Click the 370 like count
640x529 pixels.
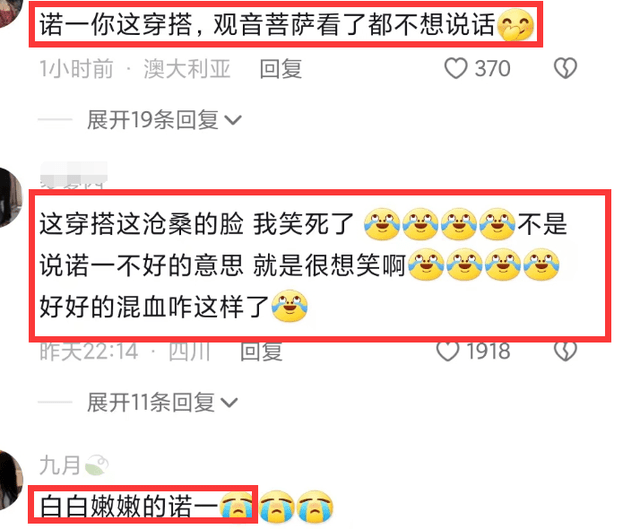click(492, 69)
